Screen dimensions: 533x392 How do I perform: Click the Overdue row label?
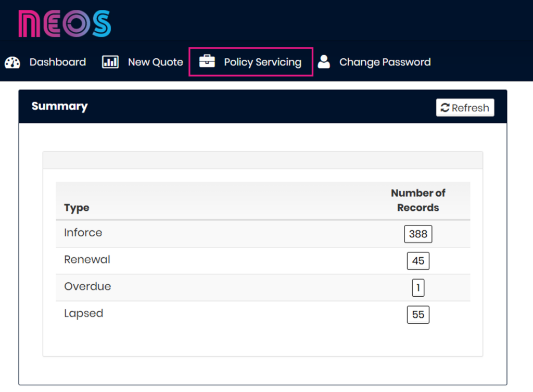[87, 286]
